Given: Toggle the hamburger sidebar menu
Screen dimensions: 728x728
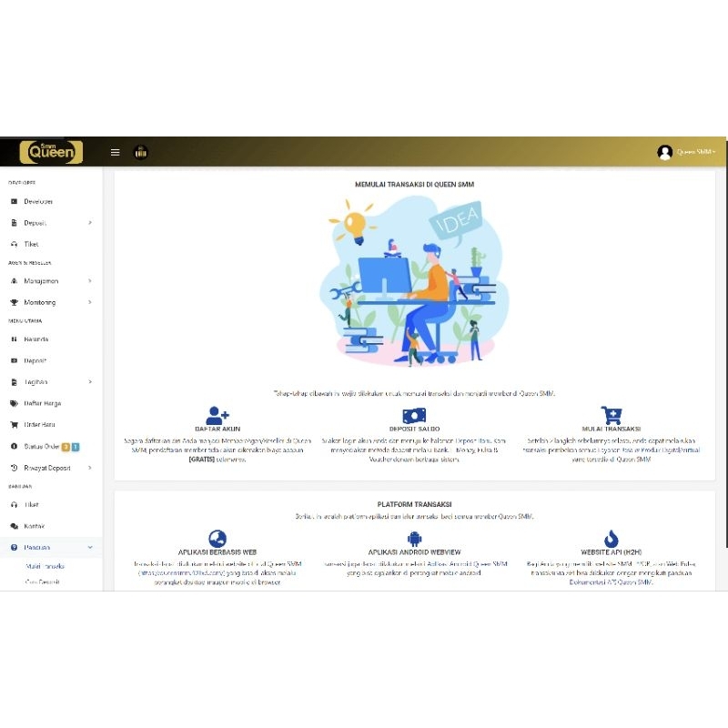Looking at the screenshot, I should [x=116, y=152].
